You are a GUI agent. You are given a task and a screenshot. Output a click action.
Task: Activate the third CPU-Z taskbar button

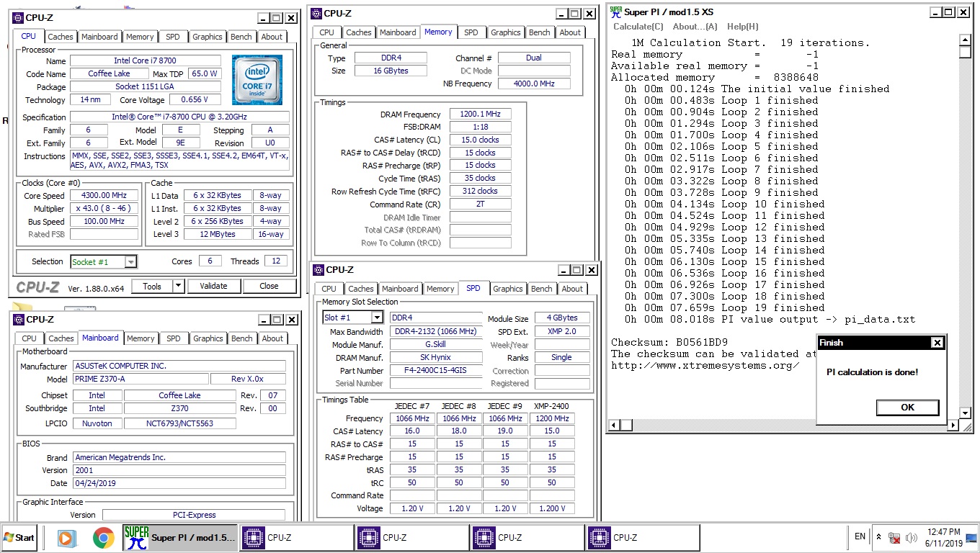point(527,538)
